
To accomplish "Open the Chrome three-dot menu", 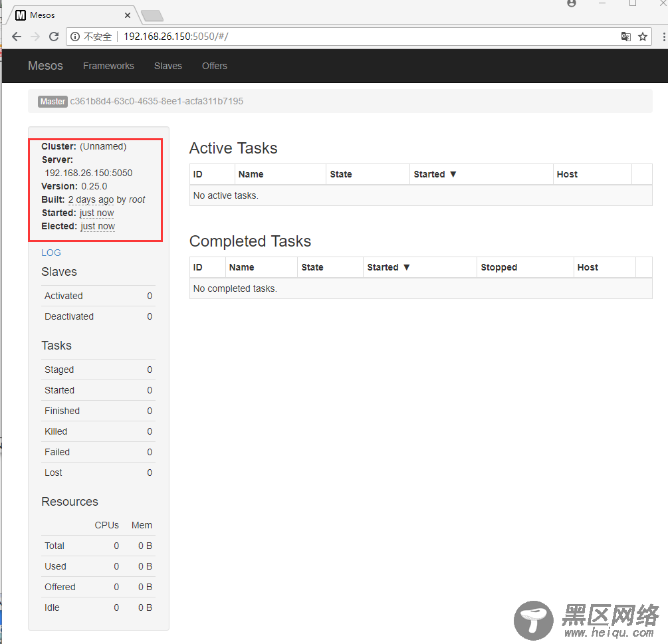I will [x=664, y=37].
